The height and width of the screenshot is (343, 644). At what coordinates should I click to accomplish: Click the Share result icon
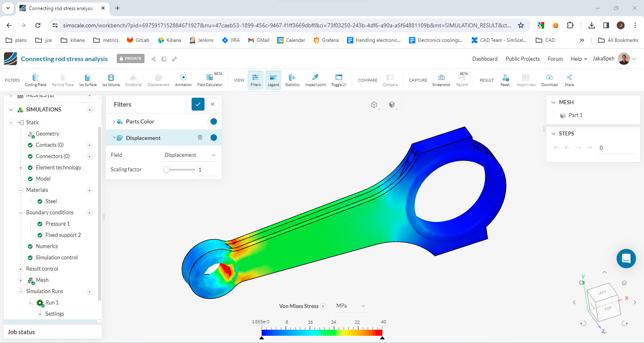pyautogui.click(x=569, y=80)
